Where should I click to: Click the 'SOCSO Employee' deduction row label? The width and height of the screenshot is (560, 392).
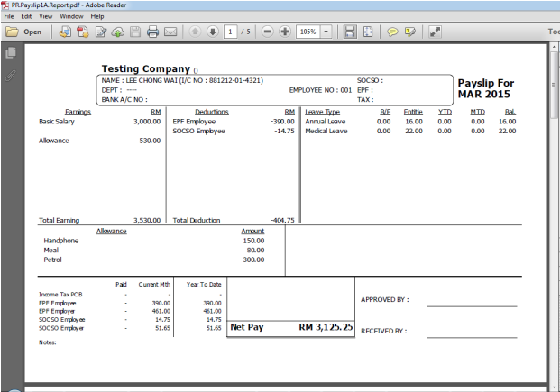(x=198, y=131)
